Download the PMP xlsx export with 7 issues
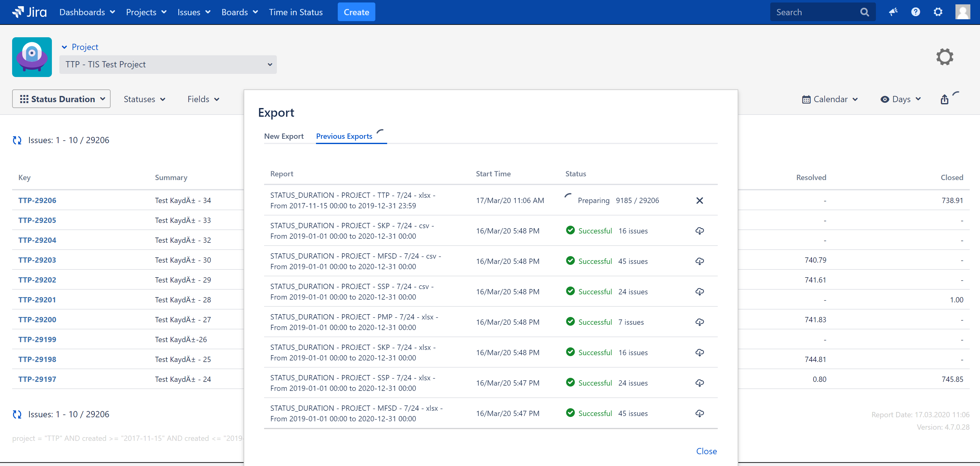This screenshot has width=980, height=466. [699, 322]
